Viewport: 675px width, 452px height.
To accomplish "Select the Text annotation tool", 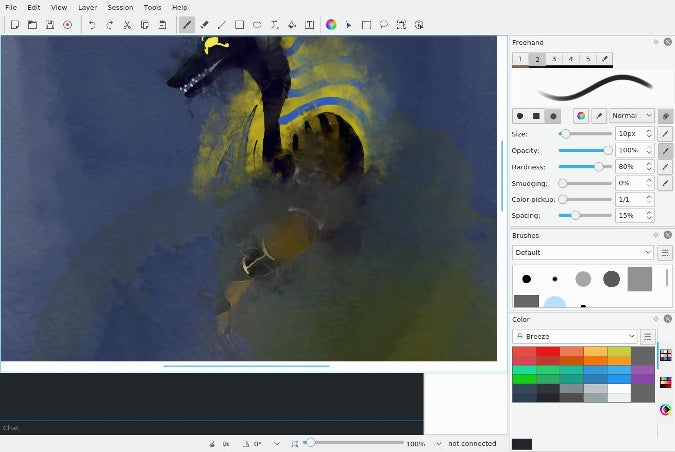I will point(310,25).
